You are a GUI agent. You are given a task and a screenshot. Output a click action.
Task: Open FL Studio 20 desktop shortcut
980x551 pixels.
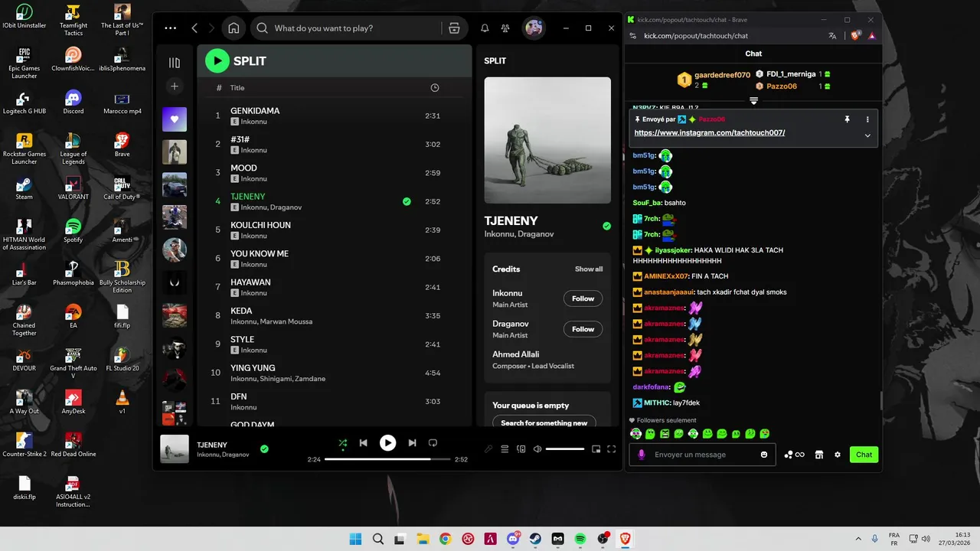[122, 358]
